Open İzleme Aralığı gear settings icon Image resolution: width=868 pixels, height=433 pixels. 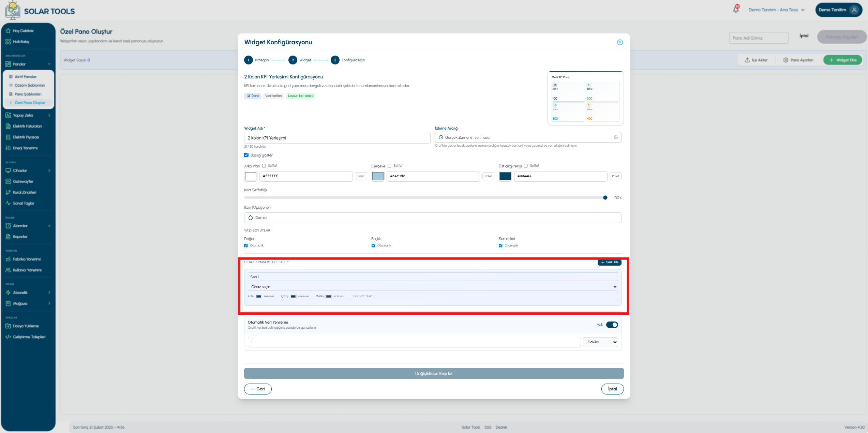click(x=616, y=137)
